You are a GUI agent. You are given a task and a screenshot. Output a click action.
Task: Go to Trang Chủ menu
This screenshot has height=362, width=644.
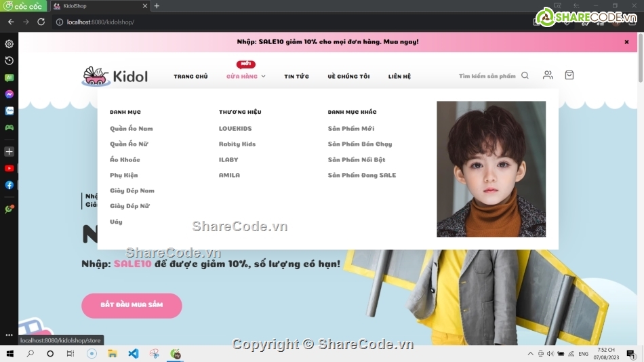coord(190,77)
